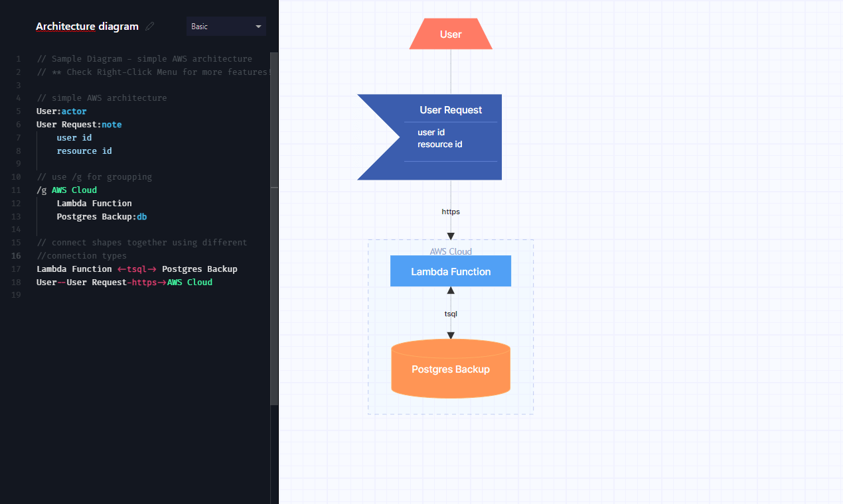Viewport: 843px width, 504px height.
Task: Click code line 18 with https connection
Action: pos(124,282)
